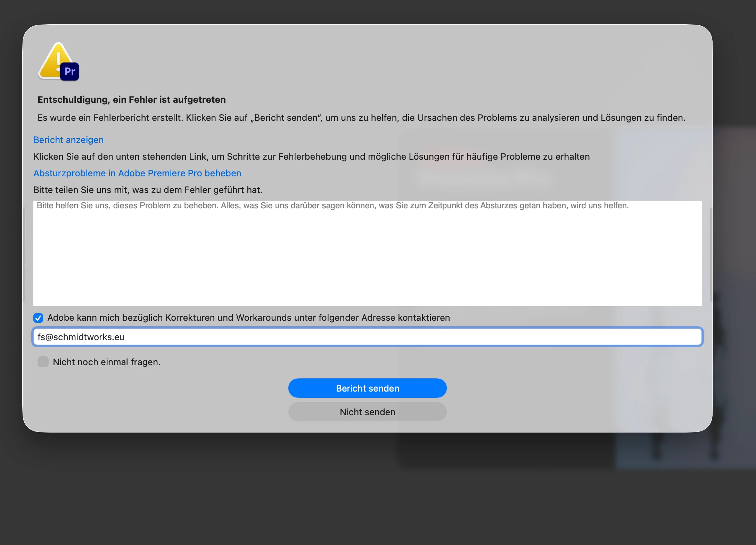Click the Premiere Pro 'Pr' badge icon
Screen dimensions: 756x545
(70, 72)
